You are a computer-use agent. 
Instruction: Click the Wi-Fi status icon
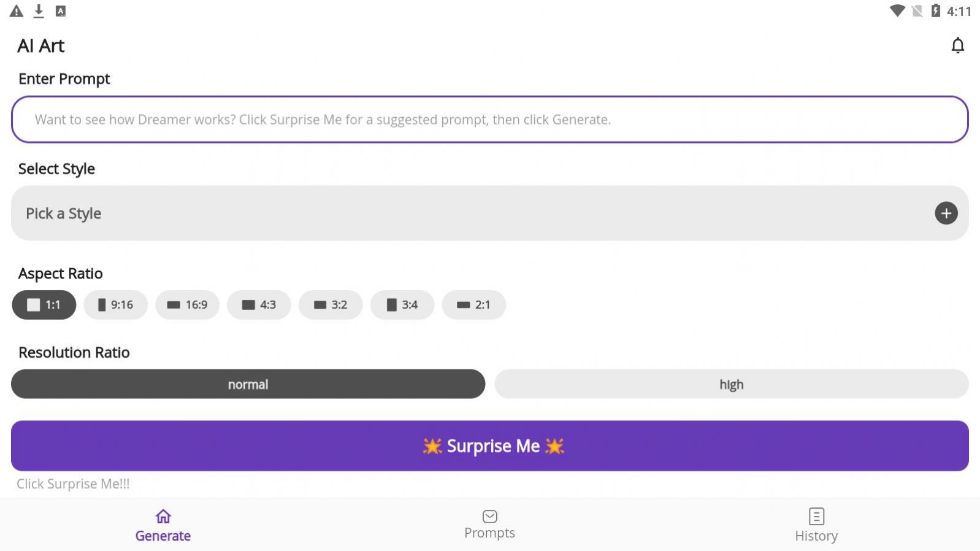point(897,11)
